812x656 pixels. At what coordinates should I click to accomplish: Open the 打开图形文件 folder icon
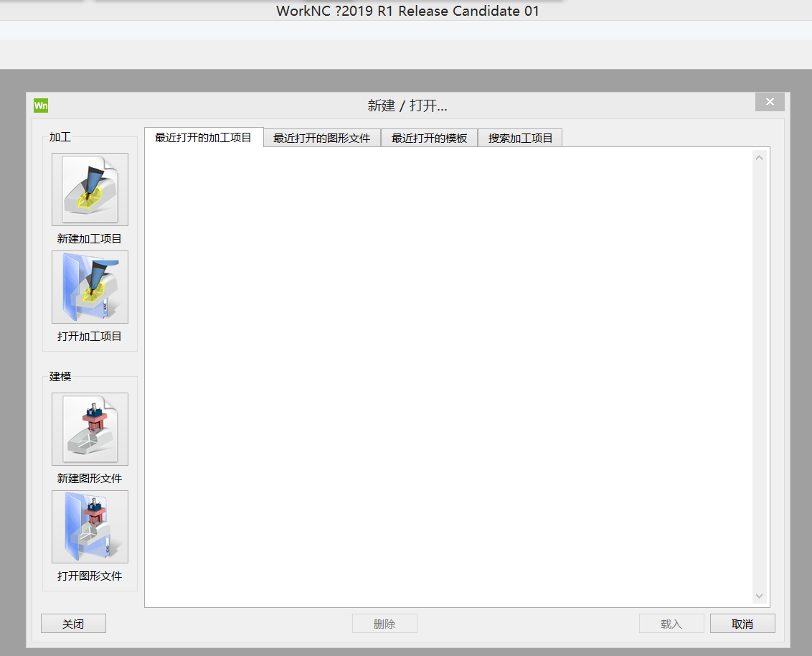(90, 527)
